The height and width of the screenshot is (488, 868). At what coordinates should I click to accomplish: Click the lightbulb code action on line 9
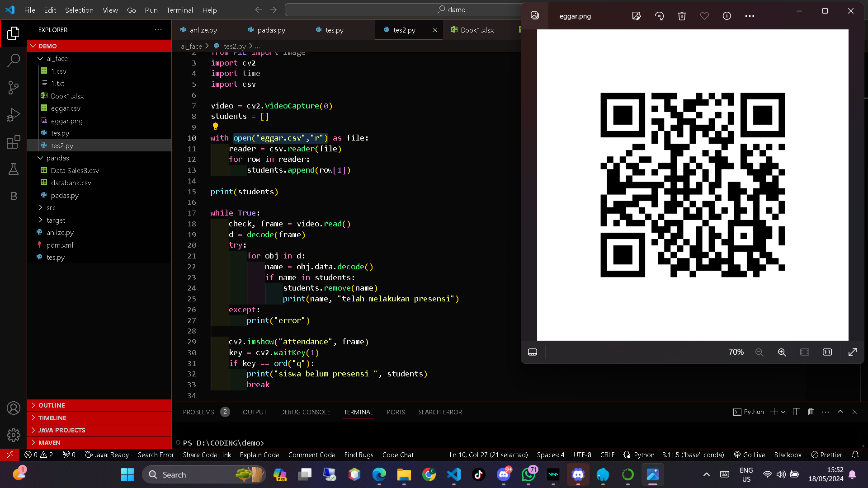(x=215, y=127)
